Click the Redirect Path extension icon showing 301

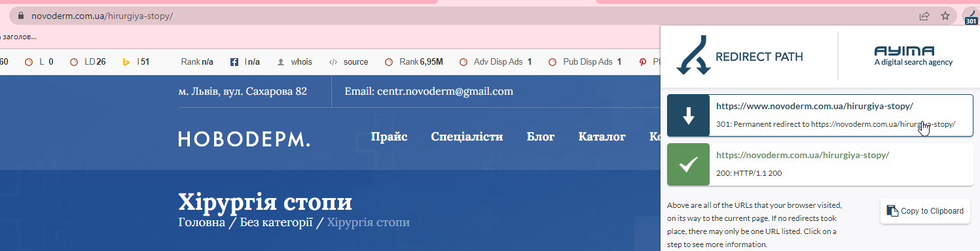971,16
